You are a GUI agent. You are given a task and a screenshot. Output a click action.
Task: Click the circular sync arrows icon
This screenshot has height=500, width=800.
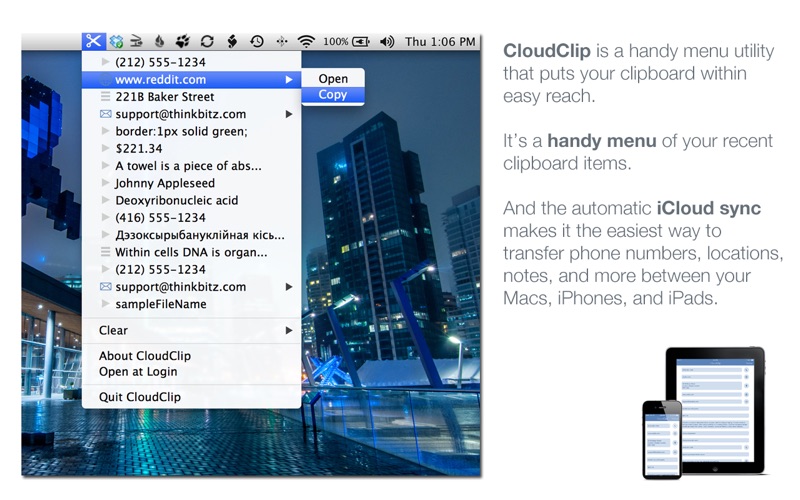point(207,41)
